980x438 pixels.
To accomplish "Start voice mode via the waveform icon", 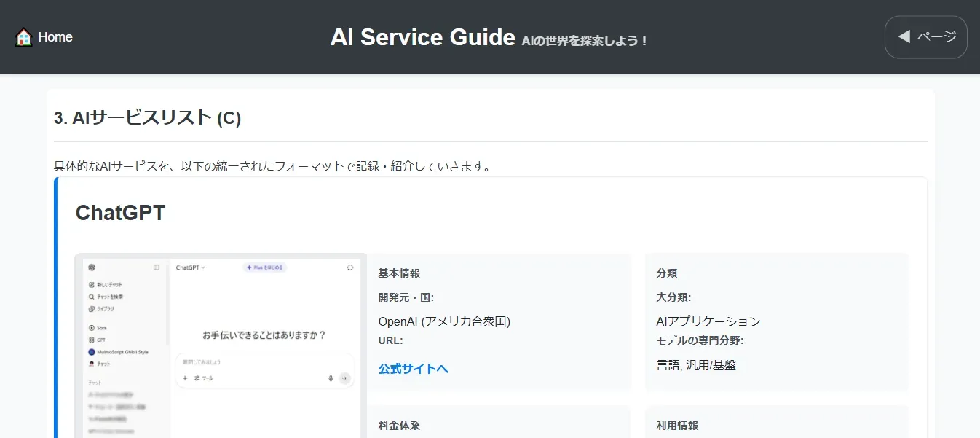I will coord(344,378).
